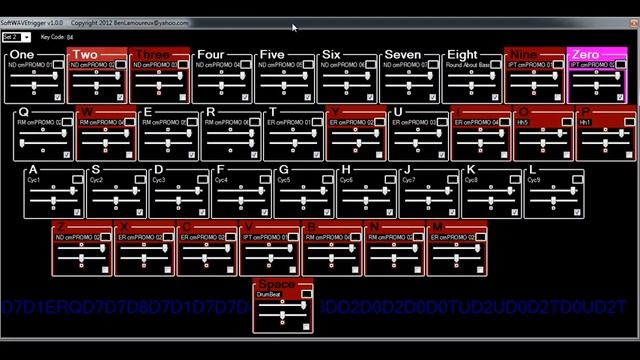640x360 pixels.
Task: Click the file button in the Two pad
Action: pos(121,64)
